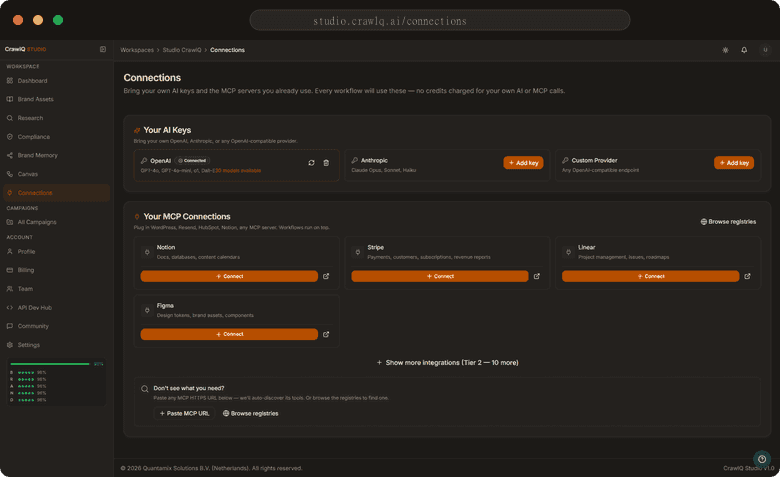Go to Profile page

tap(57, 252)
